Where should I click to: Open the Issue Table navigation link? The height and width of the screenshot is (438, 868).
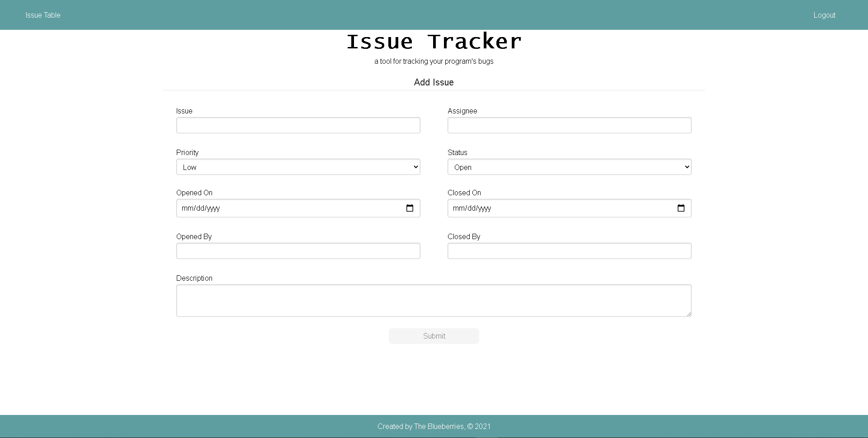(43, 15)
